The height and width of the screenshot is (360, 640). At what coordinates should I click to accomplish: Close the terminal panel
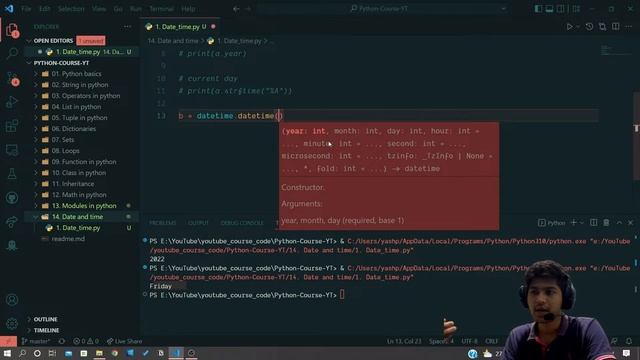click(x=631, y=222)
